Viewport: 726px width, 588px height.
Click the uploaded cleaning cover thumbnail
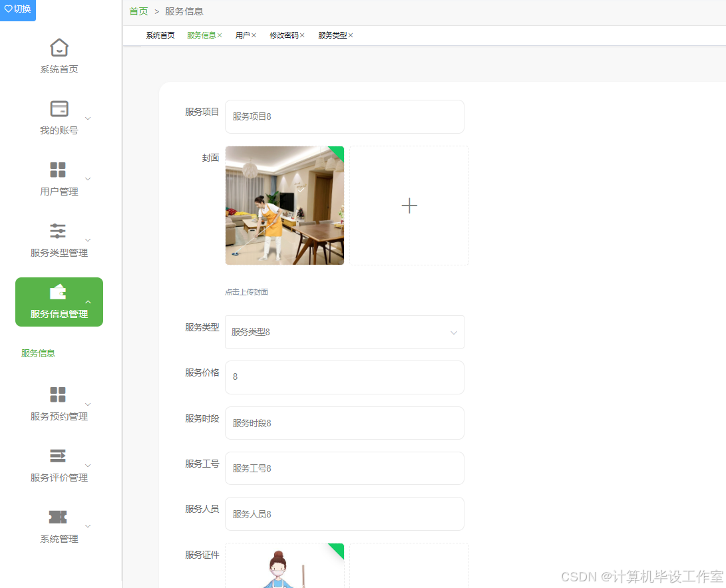(x=285, y=206)
